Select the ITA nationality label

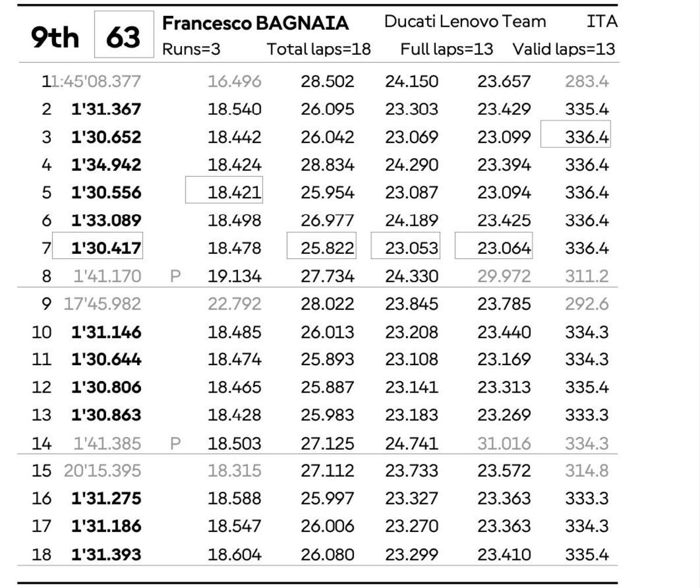click(601, 22)
